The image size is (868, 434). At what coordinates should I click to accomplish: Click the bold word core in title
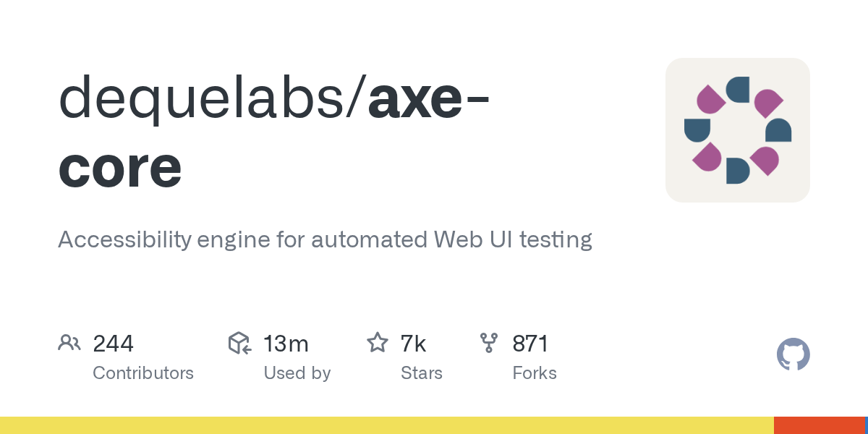coord(120,167)
